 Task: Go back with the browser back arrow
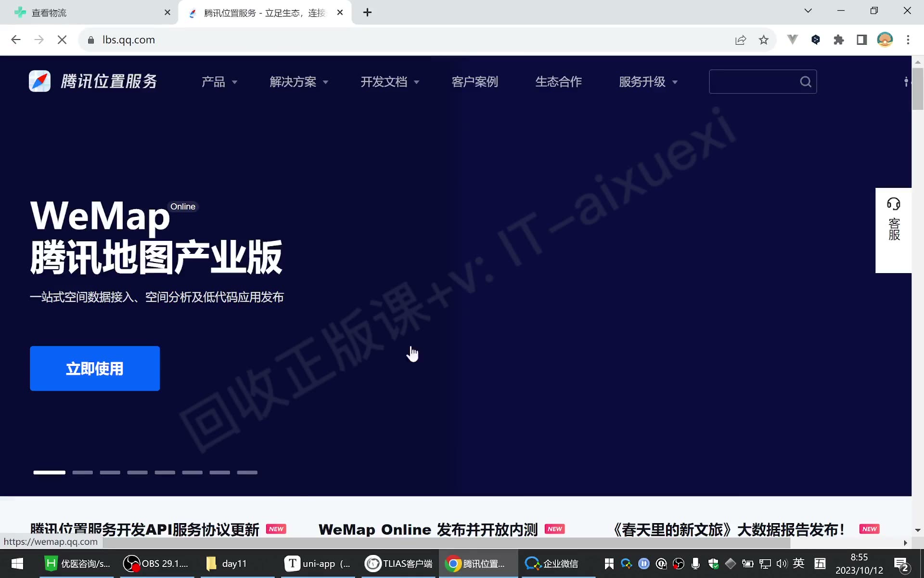click(x=16, y=40)
